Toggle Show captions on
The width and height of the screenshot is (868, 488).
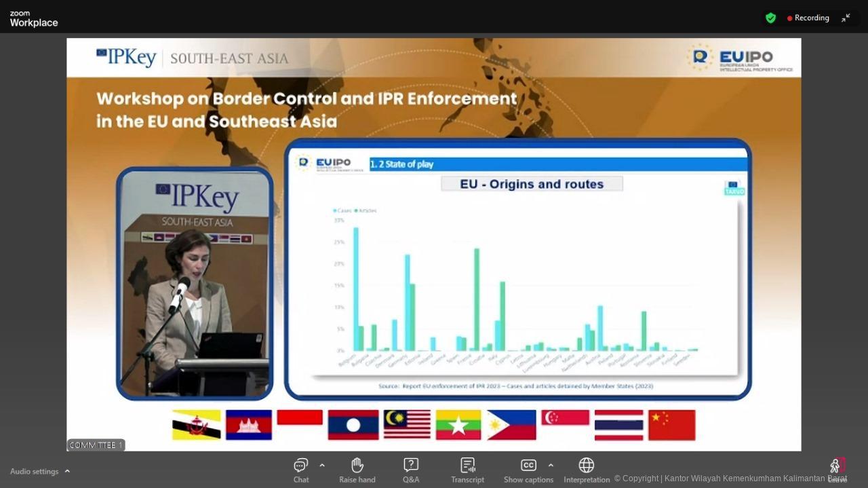click(x=528, y=470)
